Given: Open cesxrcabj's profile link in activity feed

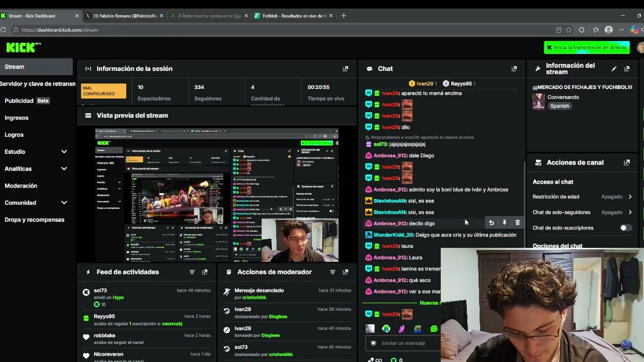Looking at the screenshot, I should (172, 324).
